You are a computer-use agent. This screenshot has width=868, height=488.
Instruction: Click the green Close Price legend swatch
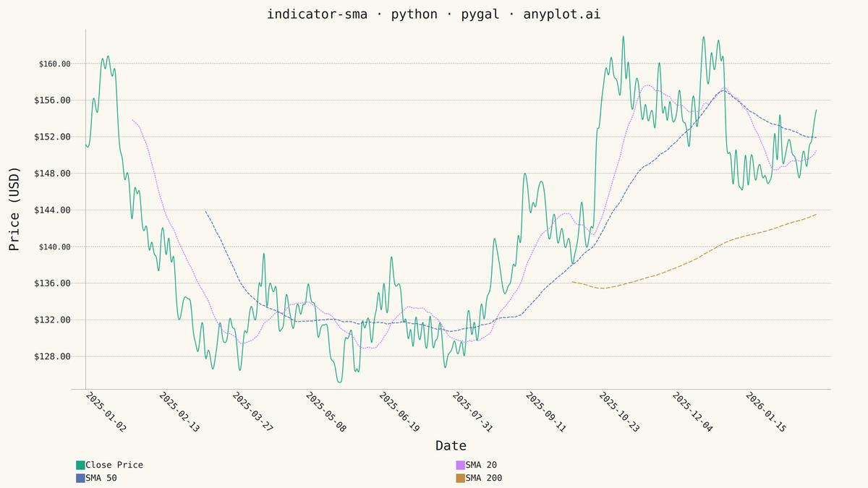coord(80,465)
